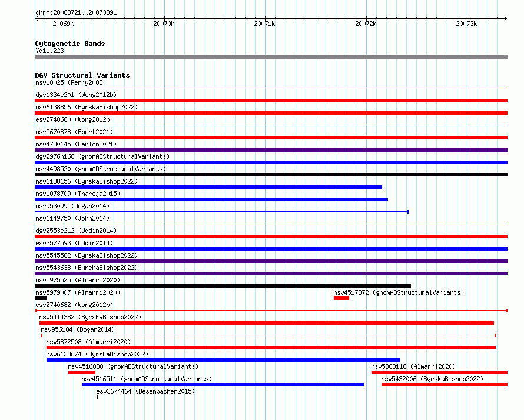Open nsv5883118 (Almarri2020) label
This screenshot has height=420, width=524.
413,366
